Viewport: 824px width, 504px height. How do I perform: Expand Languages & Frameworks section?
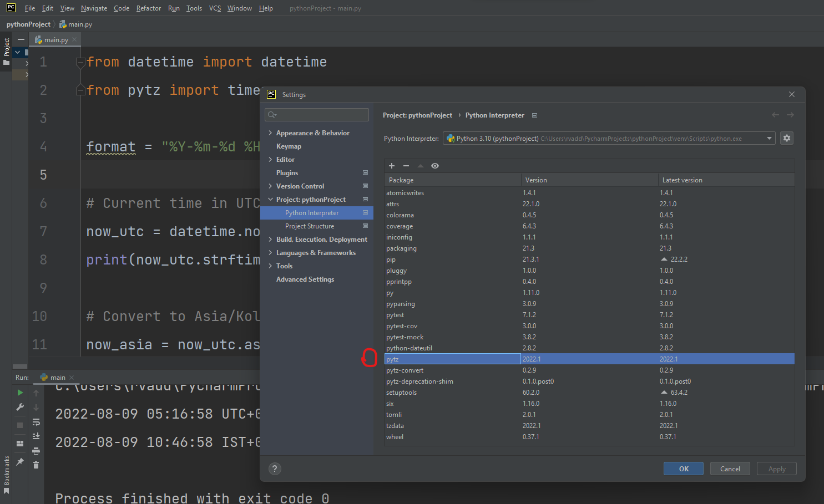pos(270,253)
